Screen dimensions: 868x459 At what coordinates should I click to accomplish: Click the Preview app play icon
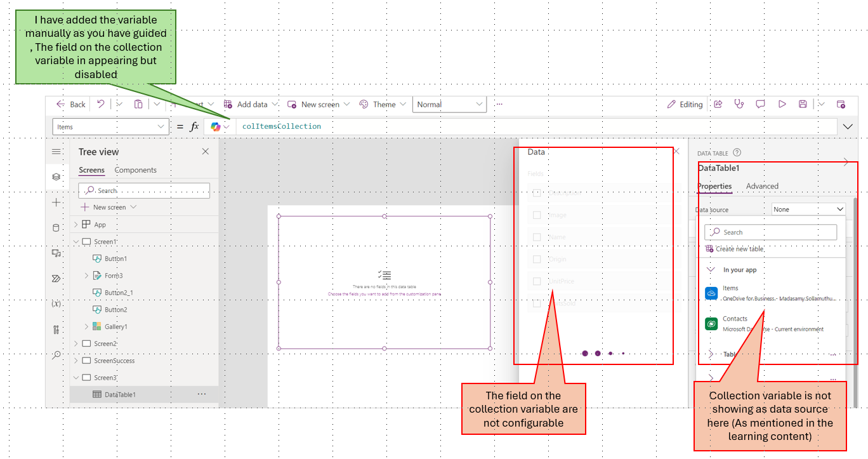[782, 104]
